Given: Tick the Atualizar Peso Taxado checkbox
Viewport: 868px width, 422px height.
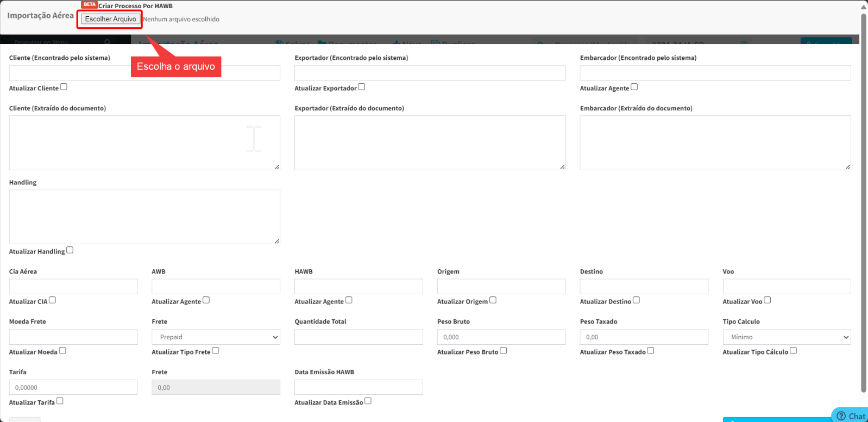Looking at the screenshot, I should click(x=651, y=351).
